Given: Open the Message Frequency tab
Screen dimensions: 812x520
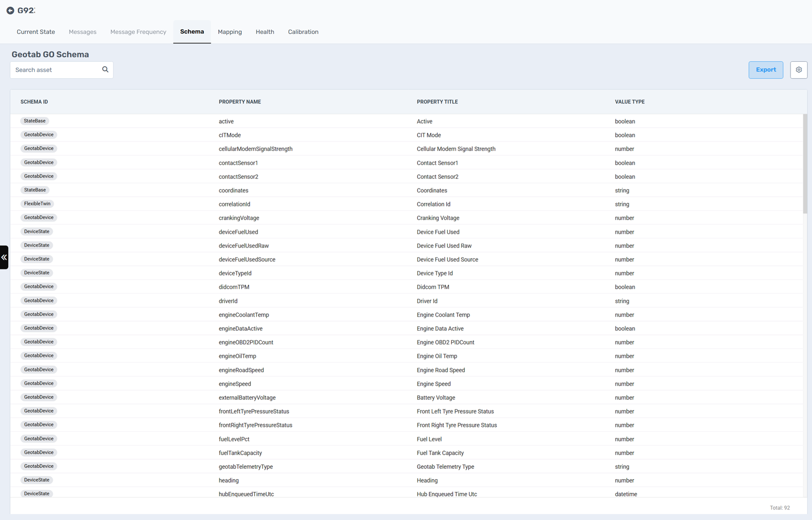Looking at the screenshot, I should click(138, 32).
